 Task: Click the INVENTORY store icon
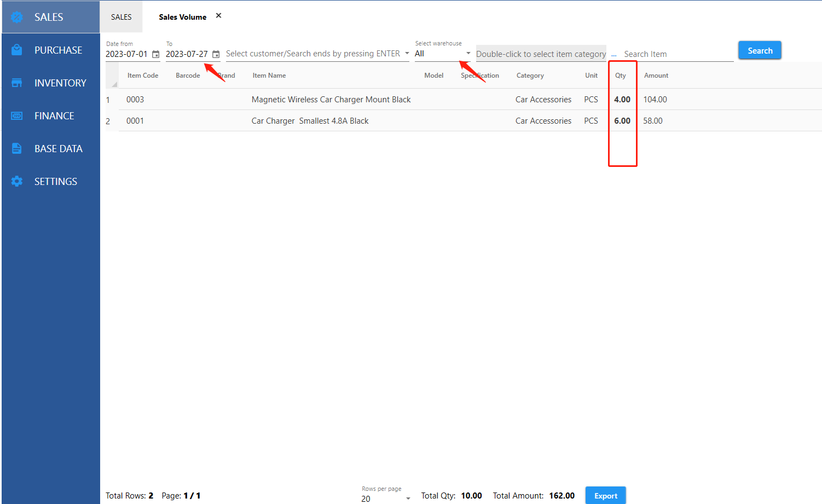(x=17, y=83)
